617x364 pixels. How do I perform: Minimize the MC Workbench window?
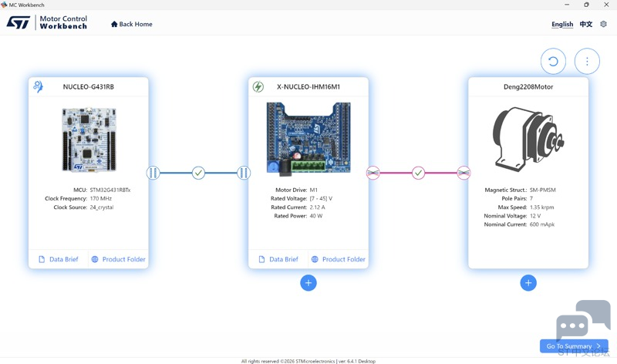tap(567, 5)
